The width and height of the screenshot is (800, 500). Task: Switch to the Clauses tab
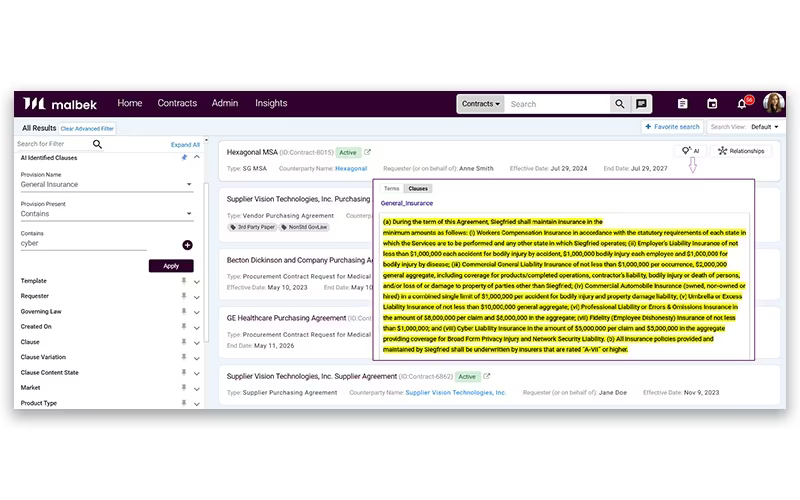pyautogui.click(x=418, y=189)
